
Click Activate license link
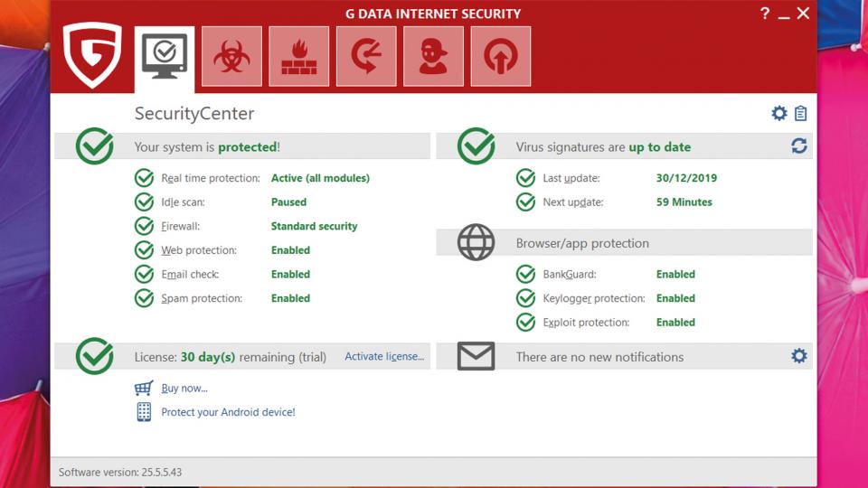[384, 356]
